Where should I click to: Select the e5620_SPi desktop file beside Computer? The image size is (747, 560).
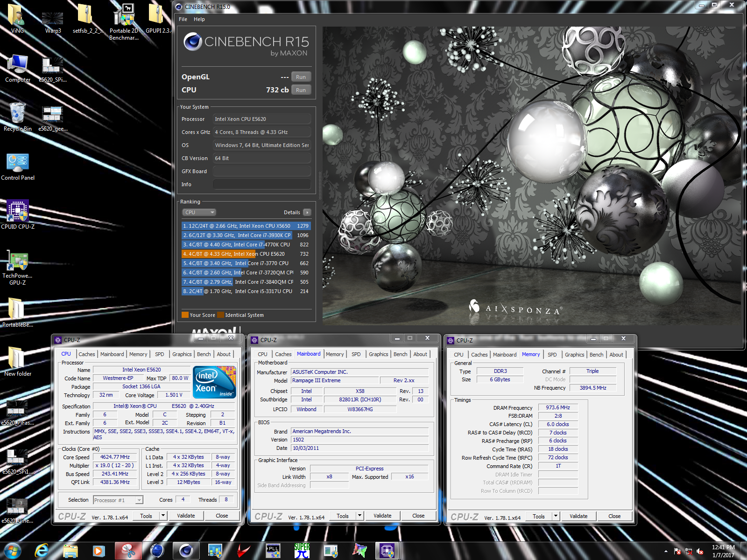[x=53, y=69]
